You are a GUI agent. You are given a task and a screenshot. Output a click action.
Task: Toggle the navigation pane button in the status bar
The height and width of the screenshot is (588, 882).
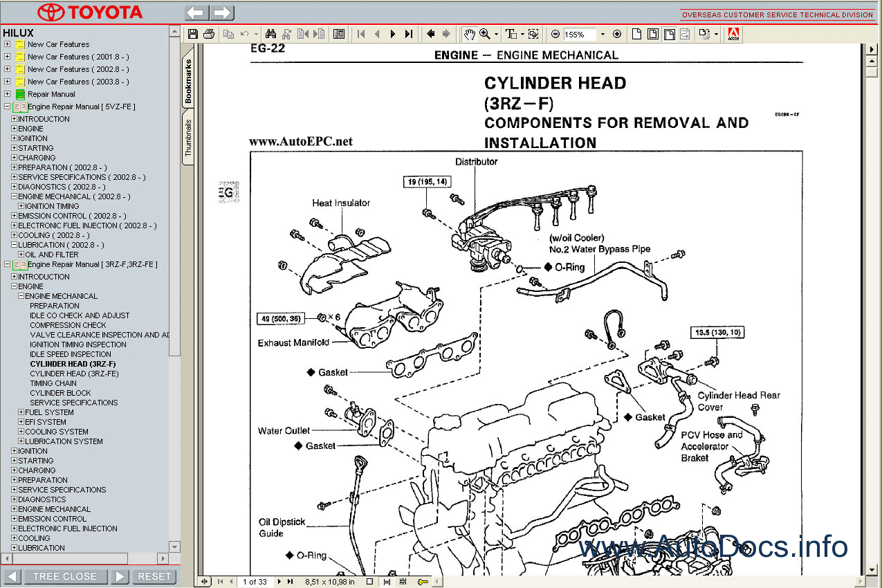[x=205, y=582]
